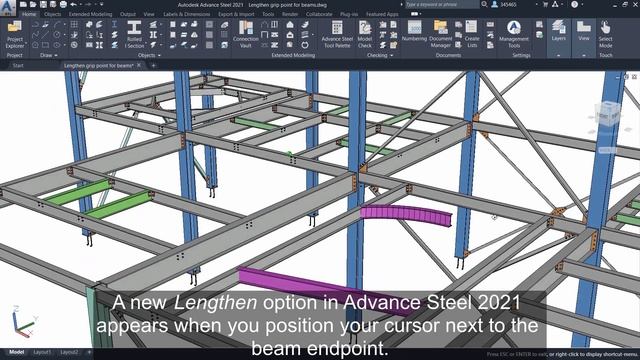Open the Layers panel flyout arrow
Screen dimensions: 640x360
point(558,55)
